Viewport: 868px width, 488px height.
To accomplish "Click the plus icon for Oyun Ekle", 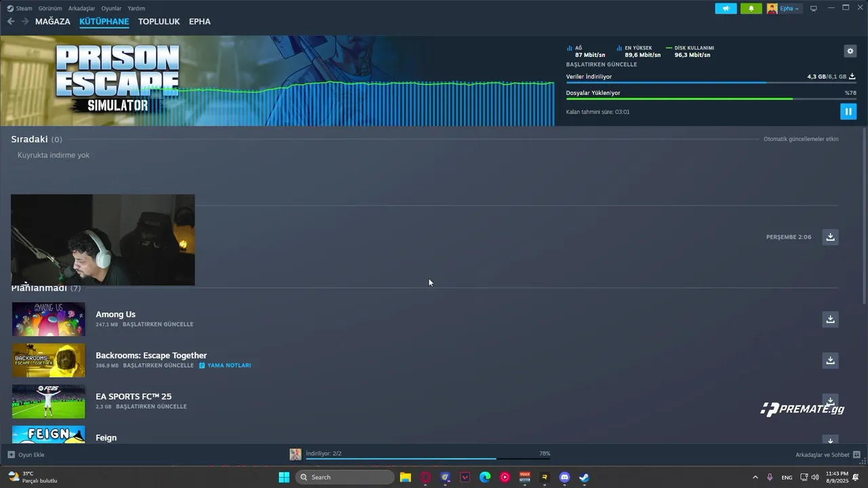I will 11,455.
